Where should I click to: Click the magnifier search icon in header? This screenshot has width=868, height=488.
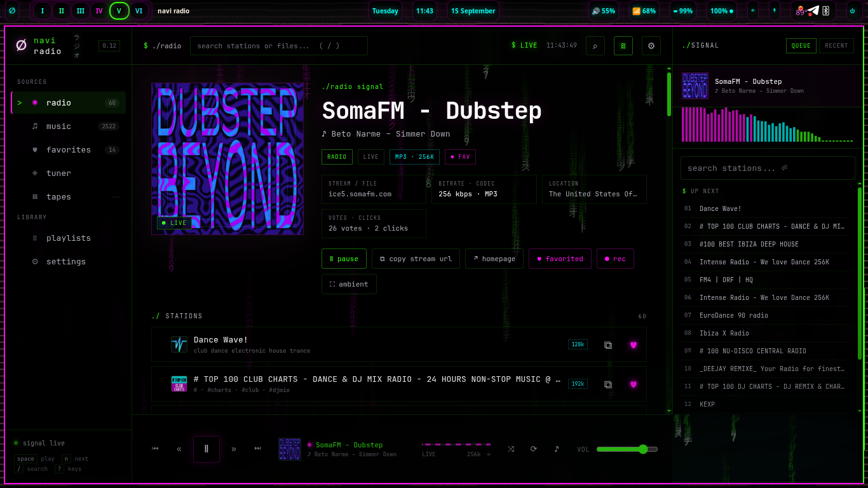tap(595, 46)
